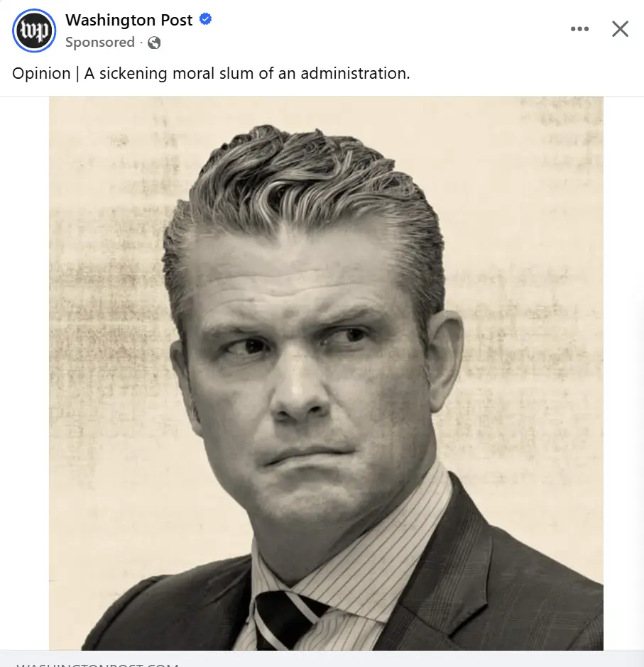Show audience info via the globe icon
The width and height of the screenshot is (644, 667).
[x=154, y=43]
